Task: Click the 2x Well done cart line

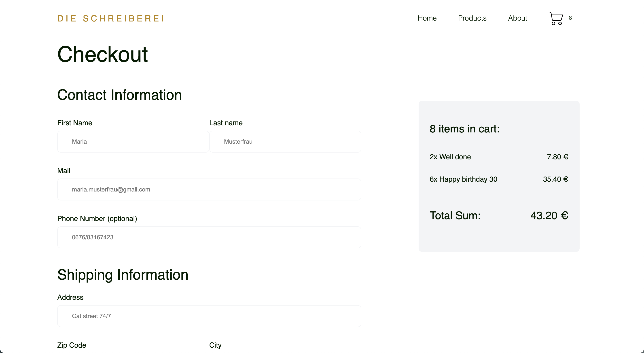Action: point(450,157)
